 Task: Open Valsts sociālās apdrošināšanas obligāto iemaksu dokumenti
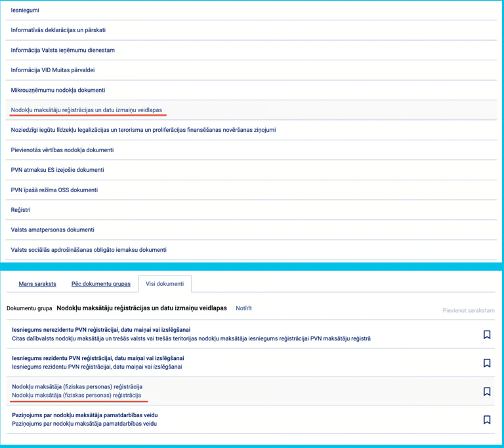pos(251,250)
